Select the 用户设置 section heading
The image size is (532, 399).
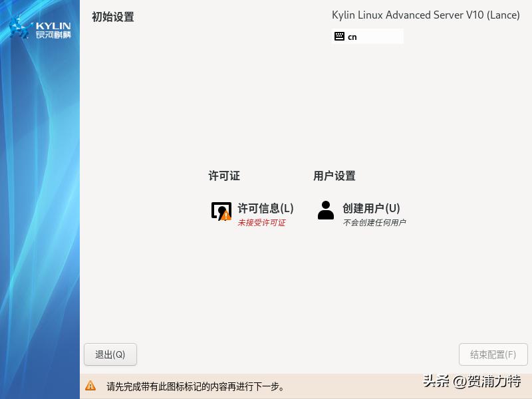pyautogui.click(x=335, y=176)
